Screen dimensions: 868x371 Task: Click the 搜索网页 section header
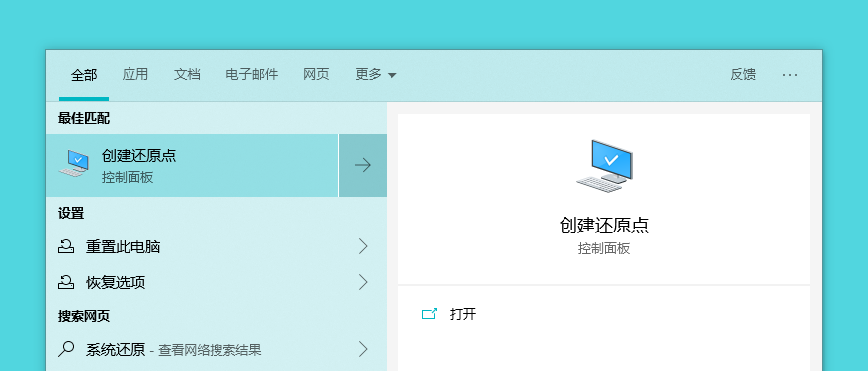84,317
